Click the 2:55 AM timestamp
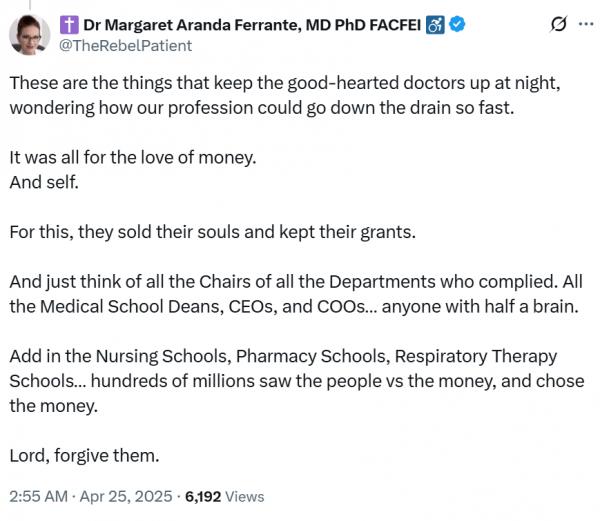Screen dimensions: 600x521 40,496
